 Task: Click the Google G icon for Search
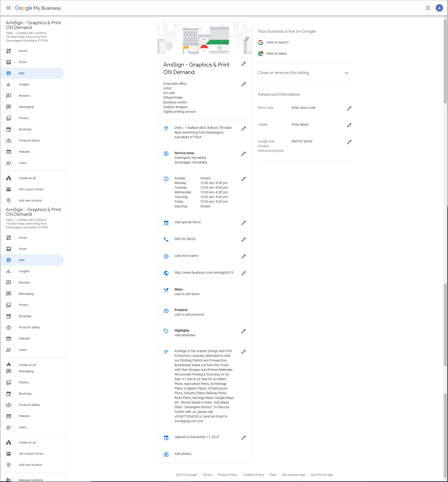261,43
